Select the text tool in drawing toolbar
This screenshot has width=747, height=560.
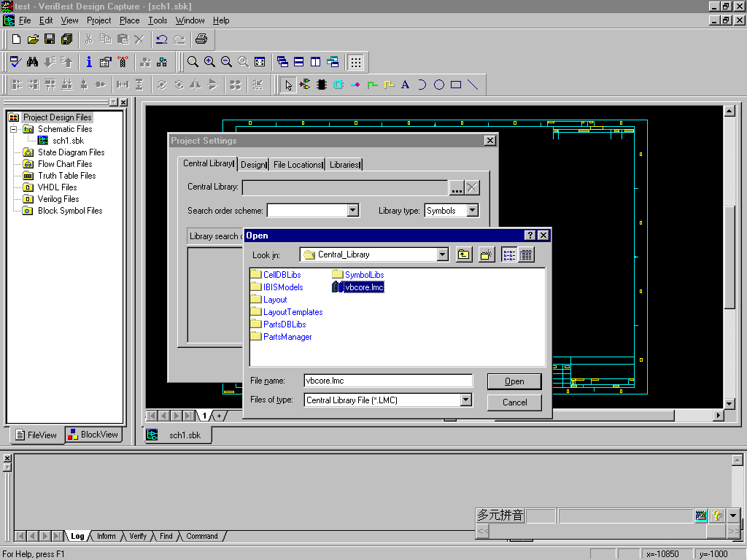[x=406, y=85]
